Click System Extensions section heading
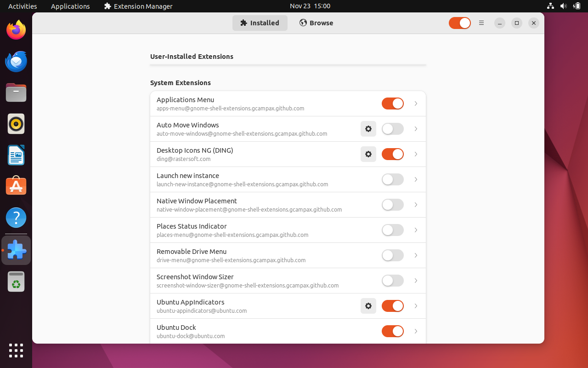The height and width of the screenshot is (368, 588). pyautogui.click(x=181, y=83)
